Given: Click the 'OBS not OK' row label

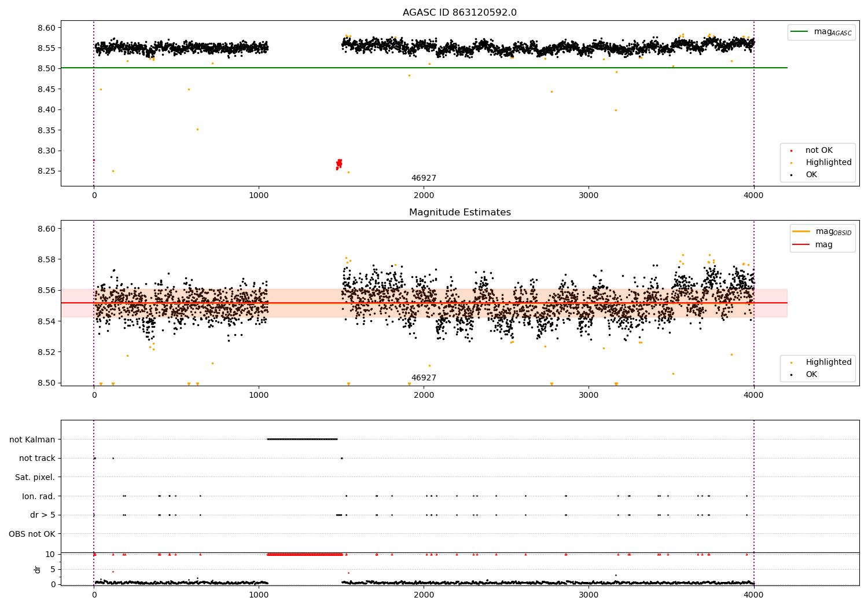Looking at the screenshot, I should pos(32,534).
